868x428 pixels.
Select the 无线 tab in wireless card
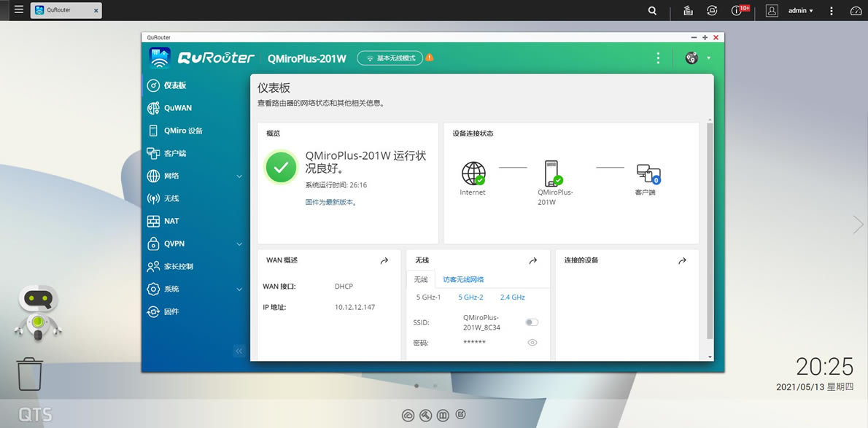[x=421, y=279]
